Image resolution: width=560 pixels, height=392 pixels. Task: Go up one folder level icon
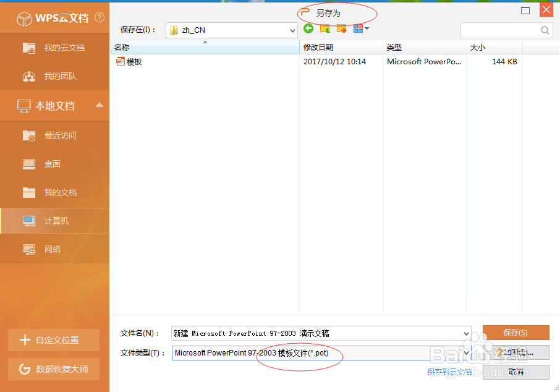325,28
